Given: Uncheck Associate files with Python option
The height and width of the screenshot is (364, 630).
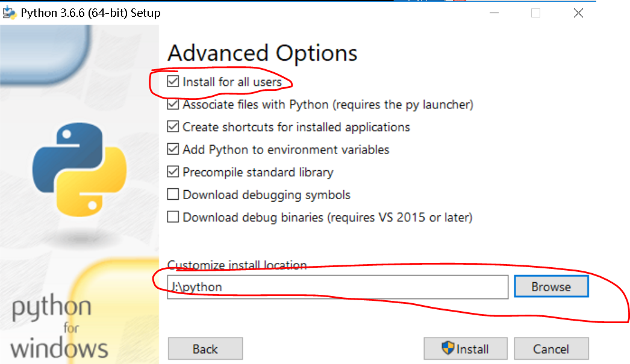Looking at the screenshot, I should point(173,104).
